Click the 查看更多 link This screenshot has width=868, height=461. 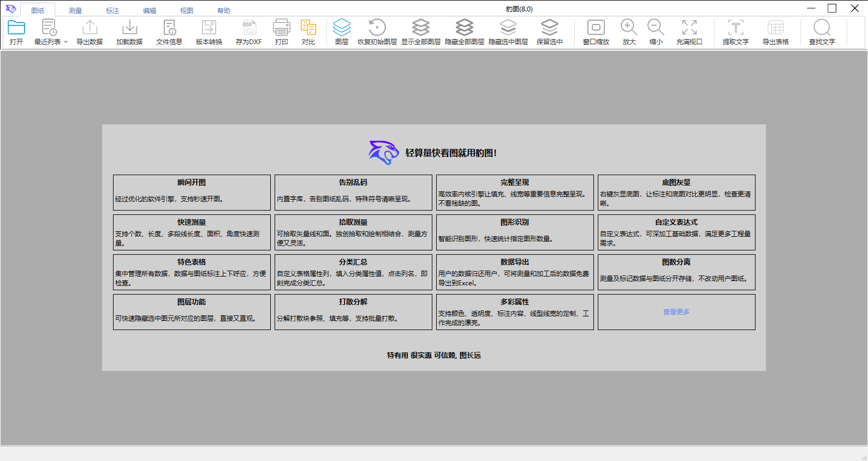tap(676, 312)
